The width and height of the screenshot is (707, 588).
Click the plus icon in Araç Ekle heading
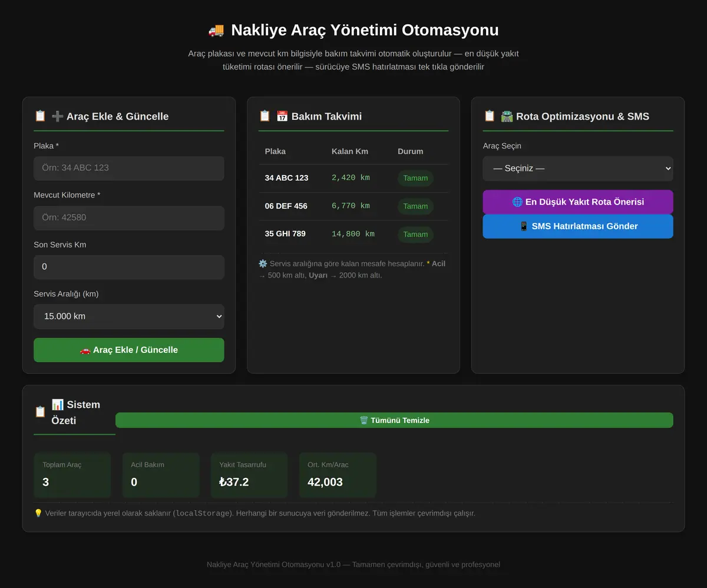point(58,116)
